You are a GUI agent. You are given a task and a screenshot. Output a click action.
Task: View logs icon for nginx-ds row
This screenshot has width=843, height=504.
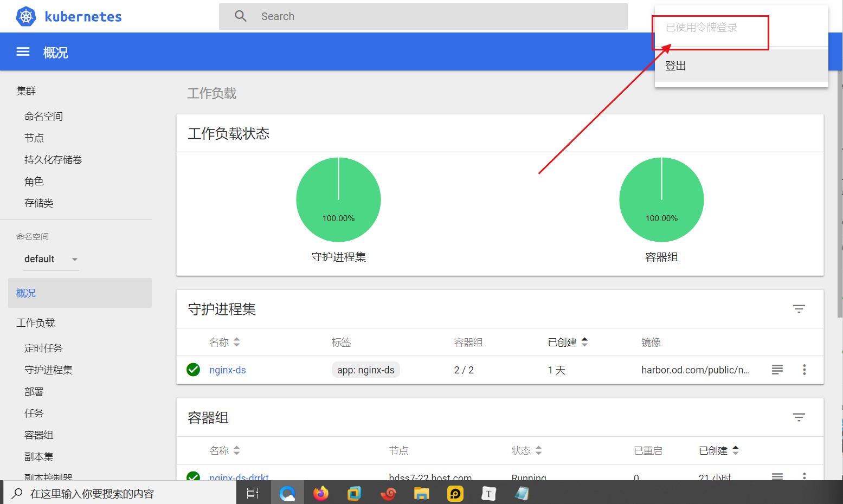pos(777,370)
